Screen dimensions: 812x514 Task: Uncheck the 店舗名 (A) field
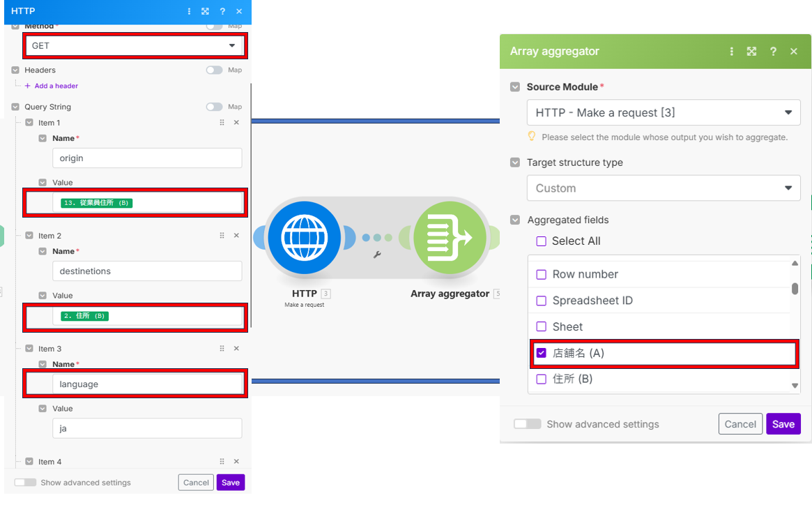coord(541,353)
